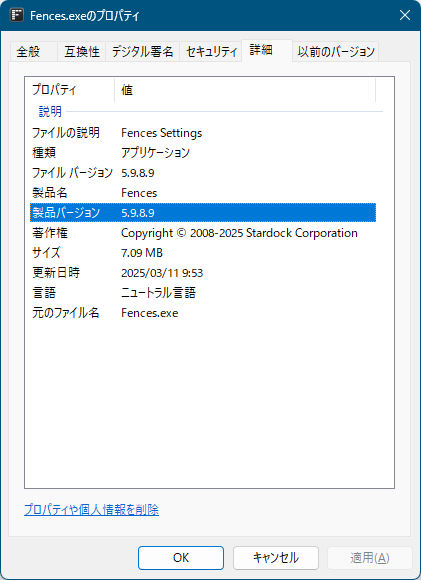Viewport: 421px width, 580px height.
Task: Select the highlighted 製品バージョン label
Action: pos(66,213)
